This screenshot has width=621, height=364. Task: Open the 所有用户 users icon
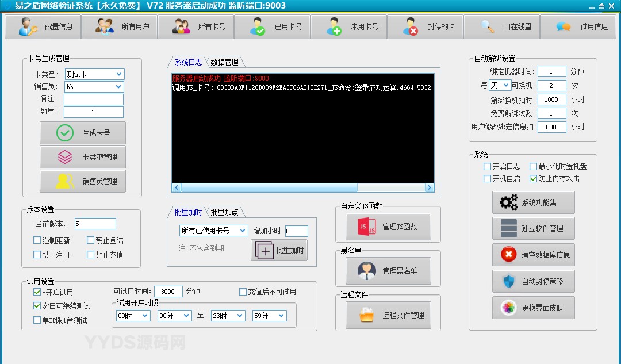104,27
